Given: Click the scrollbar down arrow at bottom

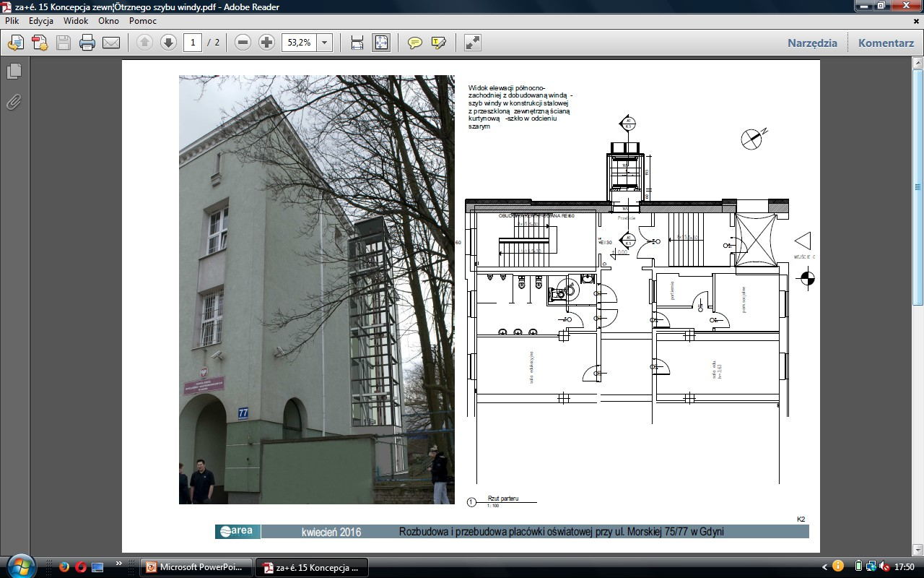Looking at the screenshot, I should tap(918, 549).
